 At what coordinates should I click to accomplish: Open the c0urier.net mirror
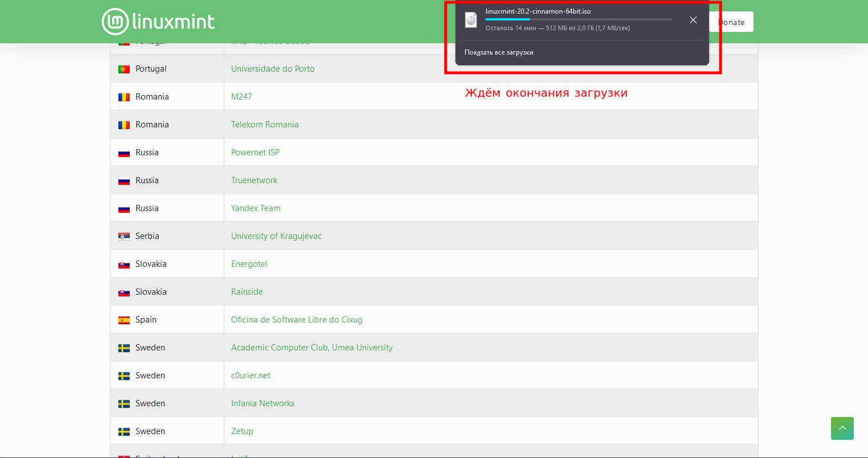click(250, 376)
